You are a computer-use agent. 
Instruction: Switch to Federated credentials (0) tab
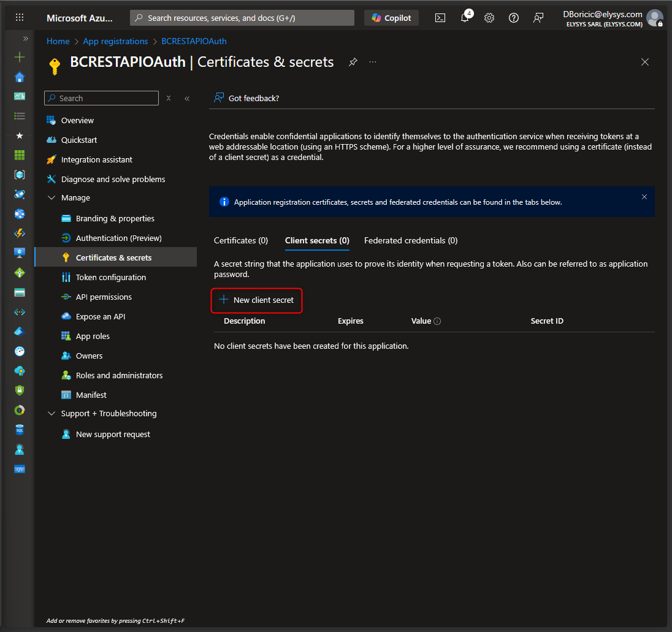click(411, 240)
